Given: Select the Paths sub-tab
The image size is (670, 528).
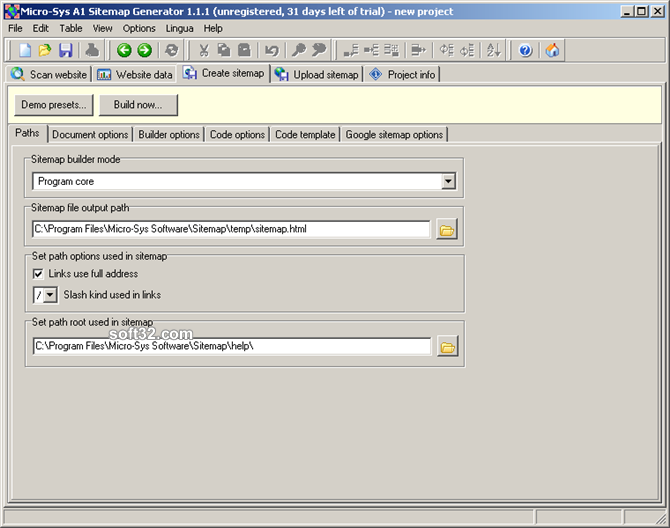Looking at the screenshot, I should point(27,133).
